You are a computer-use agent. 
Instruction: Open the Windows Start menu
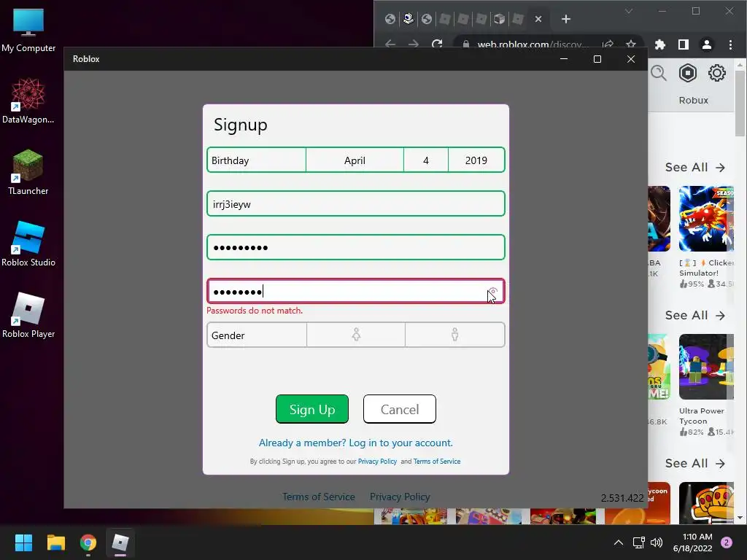pyautogui.click(x=23, y=542)
